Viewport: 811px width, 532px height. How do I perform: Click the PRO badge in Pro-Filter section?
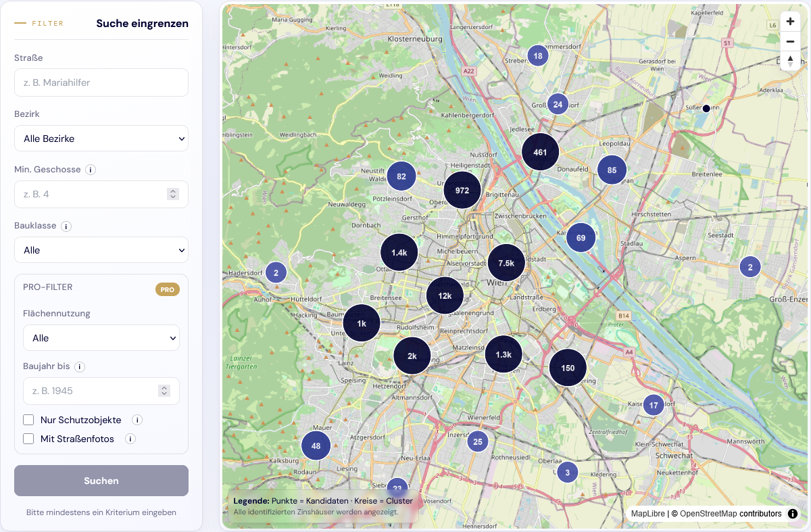tap(168, 289)
